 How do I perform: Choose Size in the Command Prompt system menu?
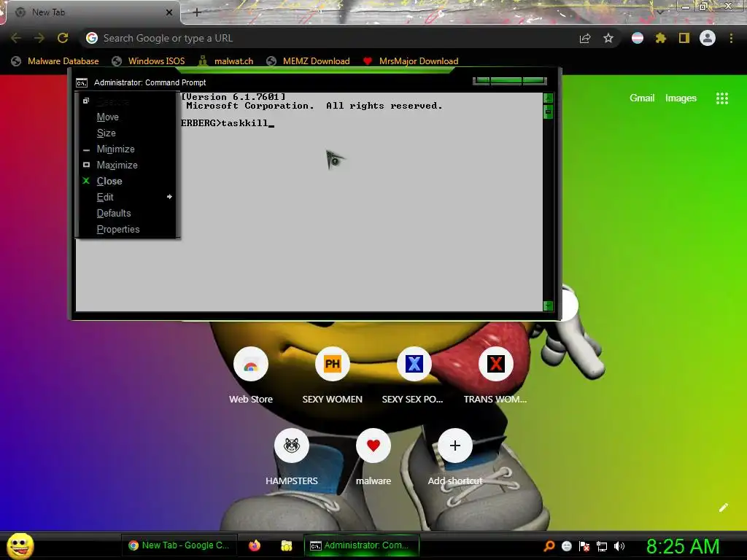tap(128, 133)
